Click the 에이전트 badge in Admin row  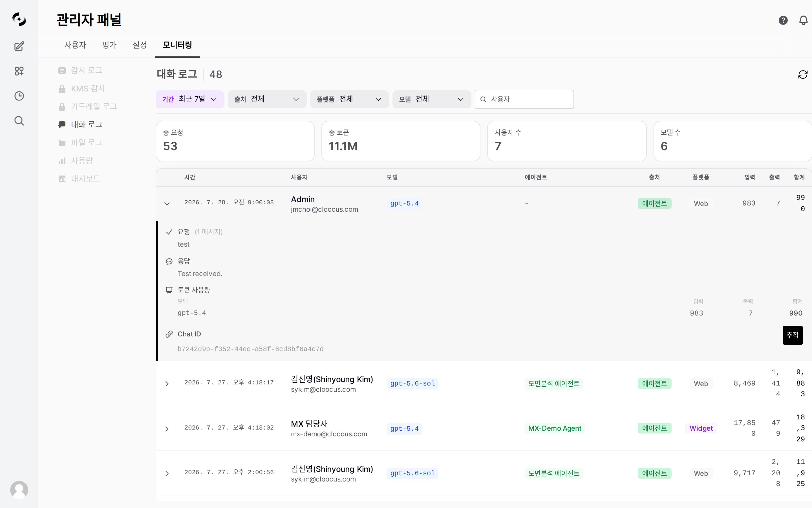pos(654,203)
